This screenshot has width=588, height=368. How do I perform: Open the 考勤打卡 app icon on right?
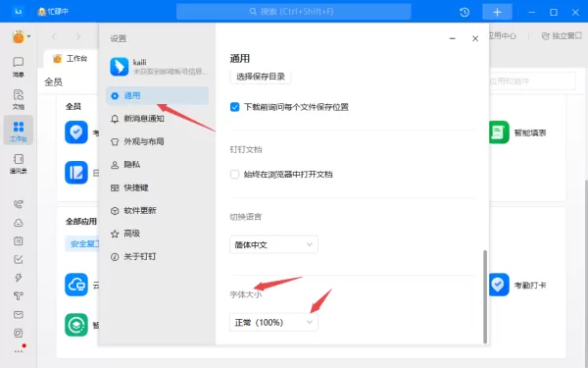(x=499, y=285)
